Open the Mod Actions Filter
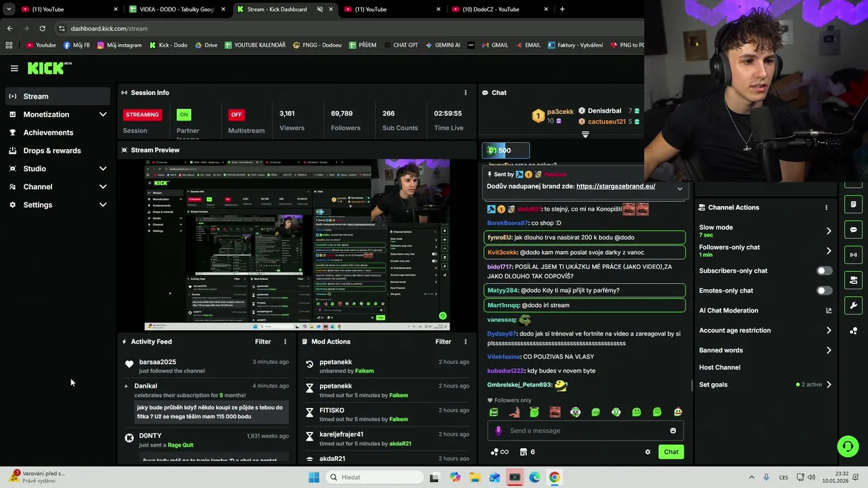Screen dimensions: 868x488 (x=443, y=342)
